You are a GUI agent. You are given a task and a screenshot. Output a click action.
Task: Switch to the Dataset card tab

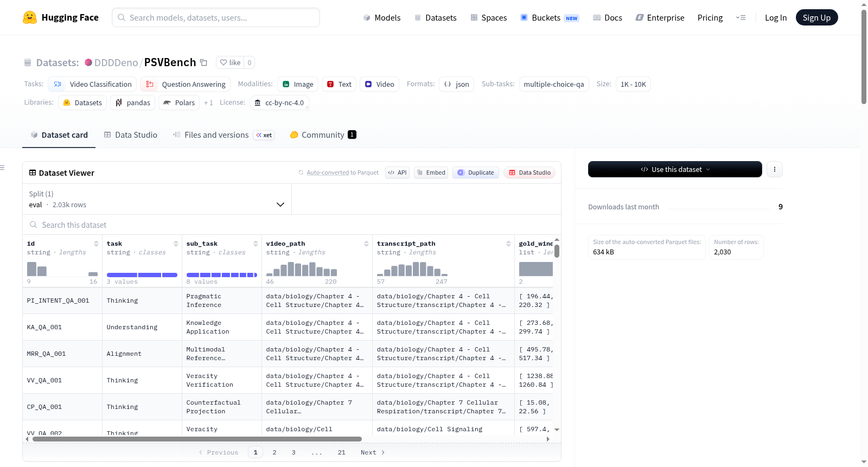click(59, 135)
